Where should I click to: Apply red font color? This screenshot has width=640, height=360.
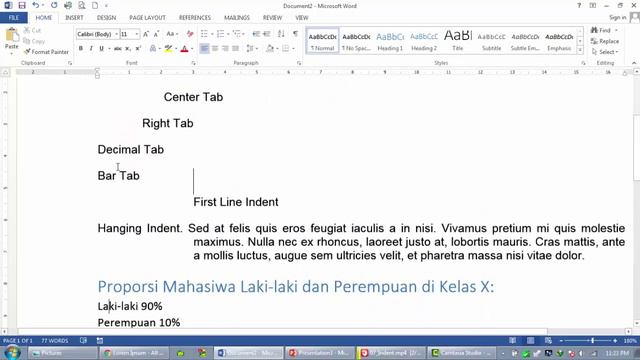point(184,49)
